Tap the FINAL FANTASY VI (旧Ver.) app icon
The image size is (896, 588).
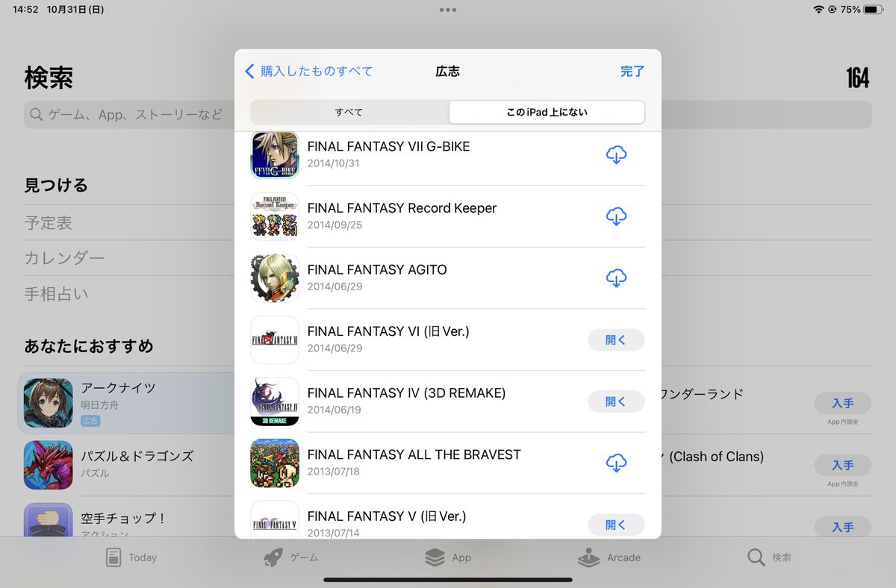point(275,340)
